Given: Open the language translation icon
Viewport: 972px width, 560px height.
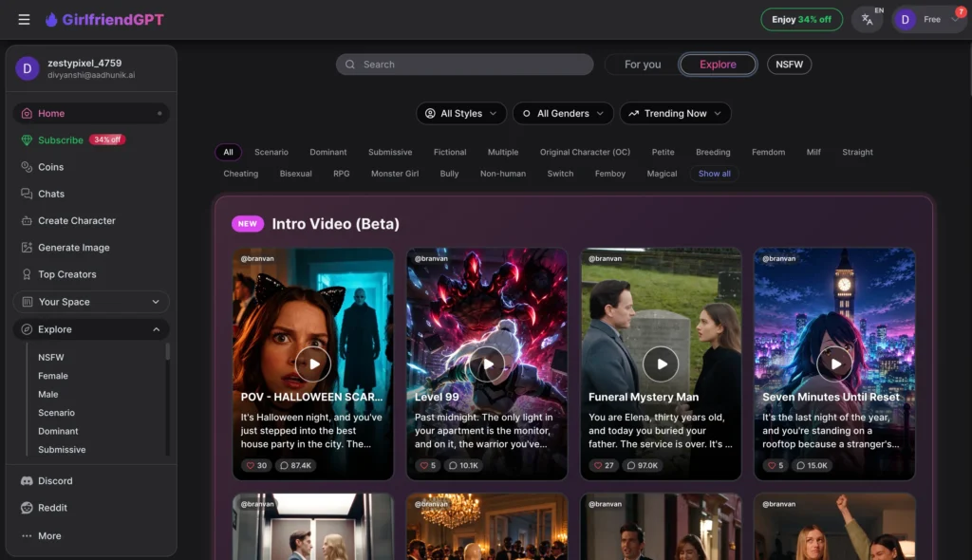Looking at the screenshot, I should pyautogui.click(x=868, y=20).
